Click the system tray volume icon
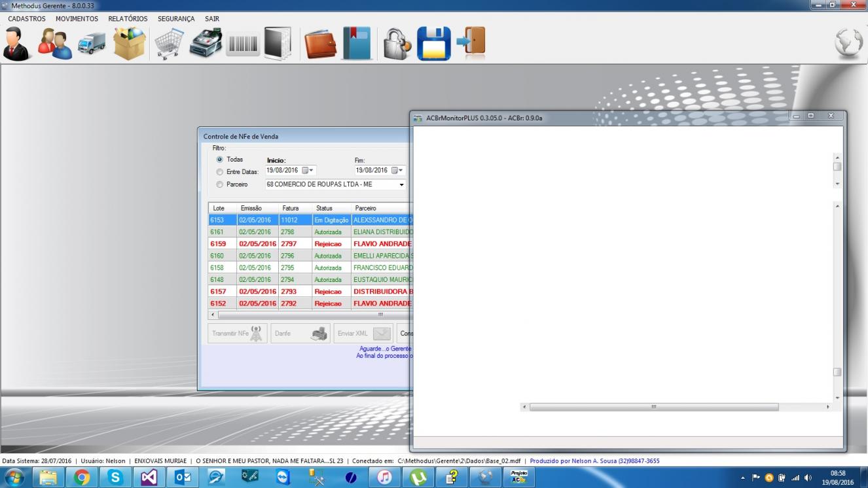 [808, 478]
